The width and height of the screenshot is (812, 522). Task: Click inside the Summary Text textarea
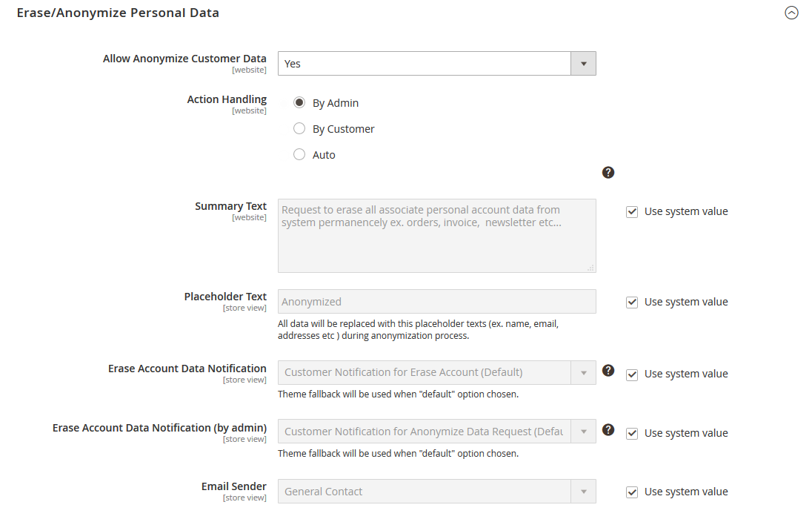436,236
